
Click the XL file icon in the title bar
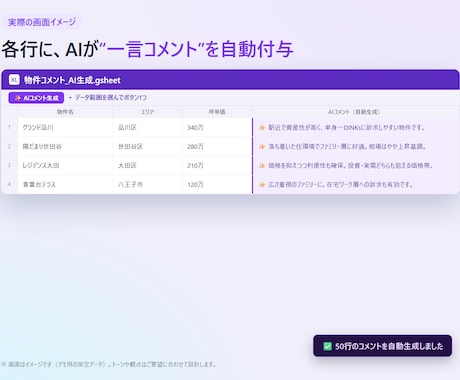[x=14, y=80]
